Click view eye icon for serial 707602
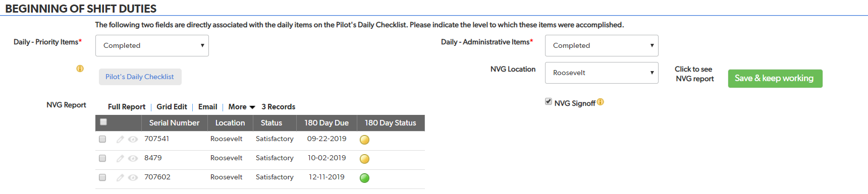868x194 pixels. [133, 178]
